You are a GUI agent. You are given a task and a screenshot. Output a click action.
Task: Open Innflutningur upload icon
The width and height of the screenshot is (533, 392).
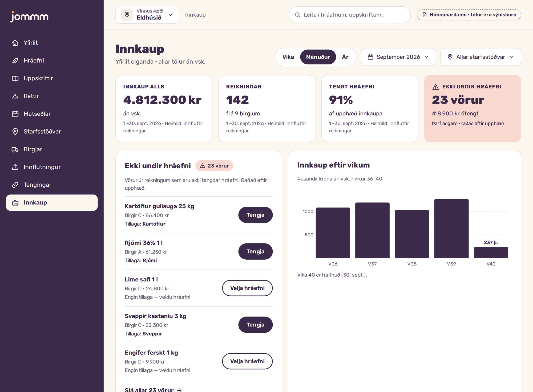(15, 167)
